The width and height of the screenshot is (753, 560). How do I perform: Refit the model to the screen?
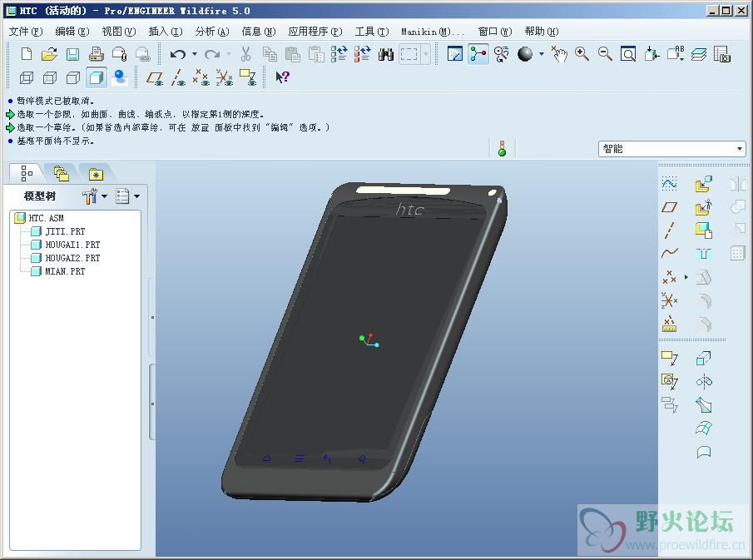point(628,54)
